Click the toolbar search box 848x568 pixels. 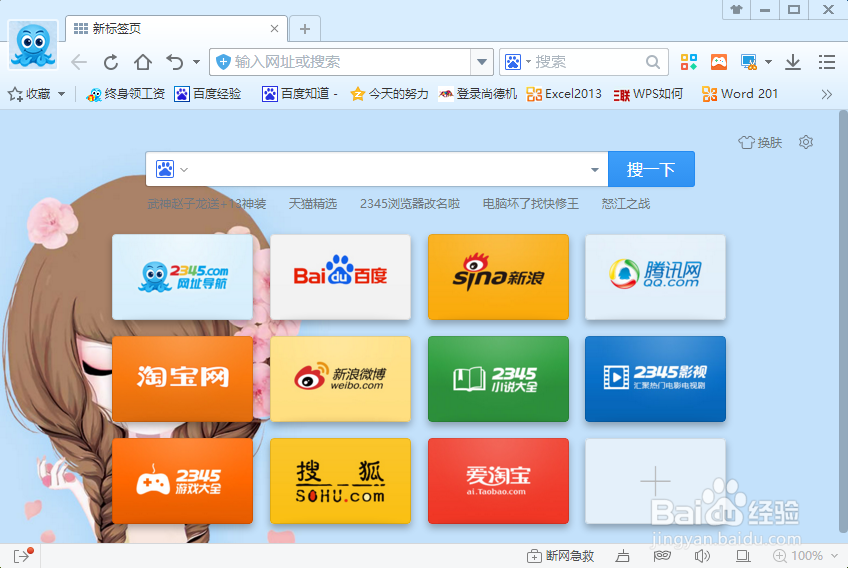[x=584, y=62]
